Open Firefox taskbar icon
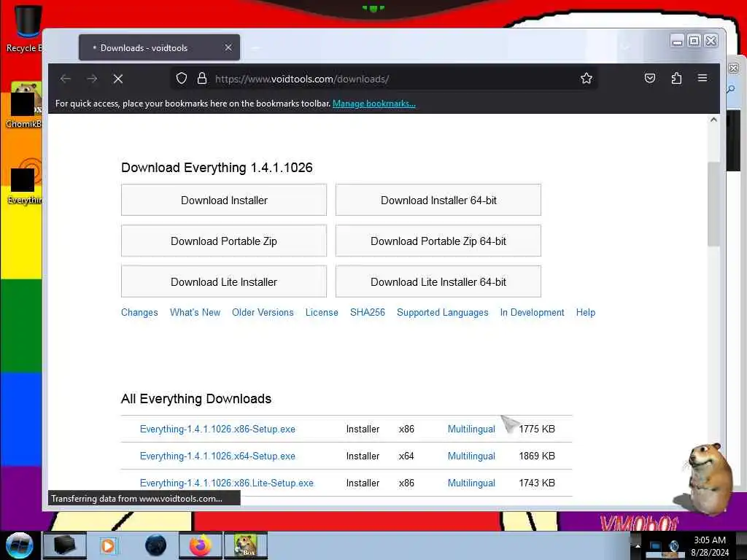Image resolution: width=747 pixels, height=560 pixels. point(201,545)
